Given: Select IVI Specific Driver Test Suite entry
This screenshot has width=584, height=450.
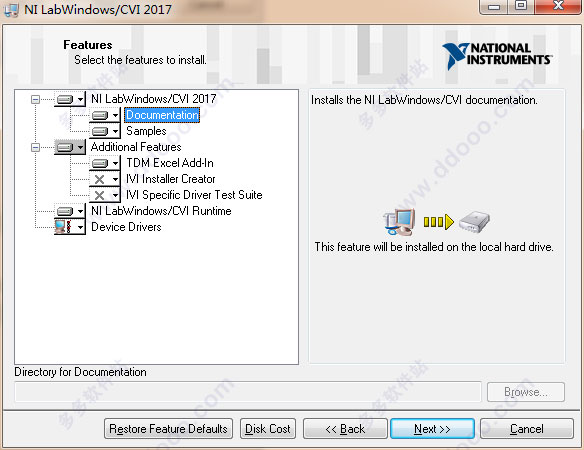Looking at the screenshot, I should click(194, 195).
